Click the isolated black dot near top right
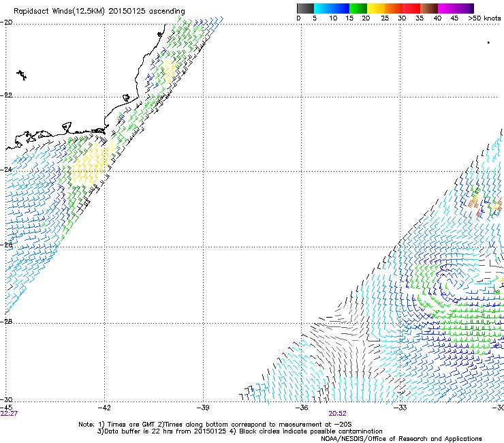Image resolution: width=504 pixels, height=443 pixels. coord(488,42)
